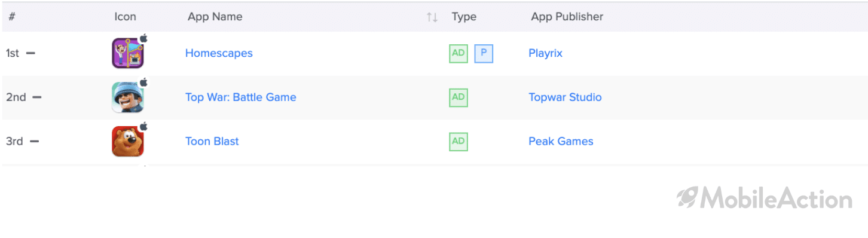
Task: Click the Type column header
Action: (464, 17)
